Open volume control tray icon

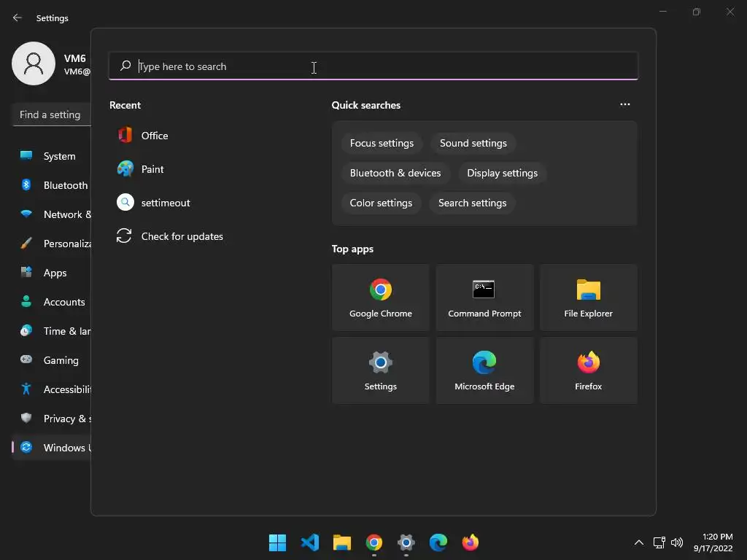(x=676, y=542)
